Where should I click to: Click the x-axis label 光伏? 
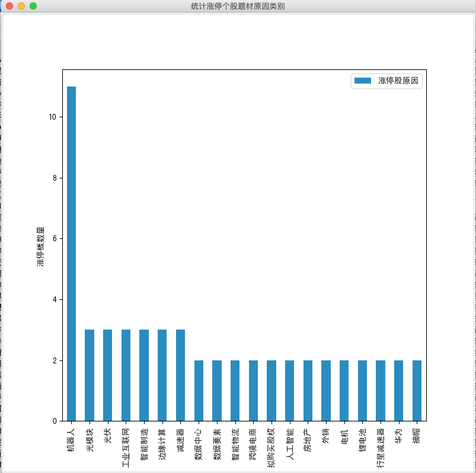(x=107, y=436)
